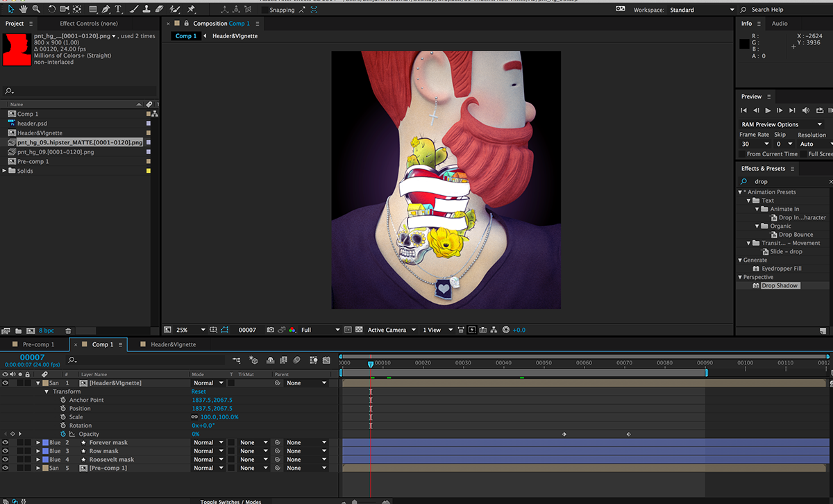
Task: Click the RGB channel display icon
Action: [292, 330]
